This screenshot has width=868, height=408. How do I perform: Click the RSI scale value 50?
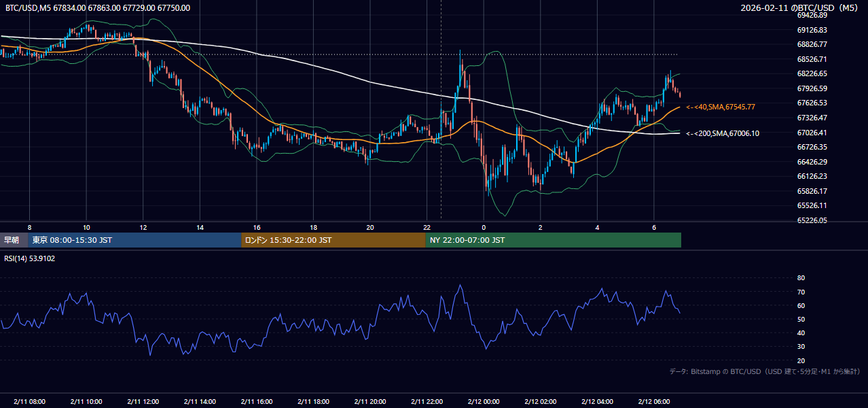pos(801,319)
